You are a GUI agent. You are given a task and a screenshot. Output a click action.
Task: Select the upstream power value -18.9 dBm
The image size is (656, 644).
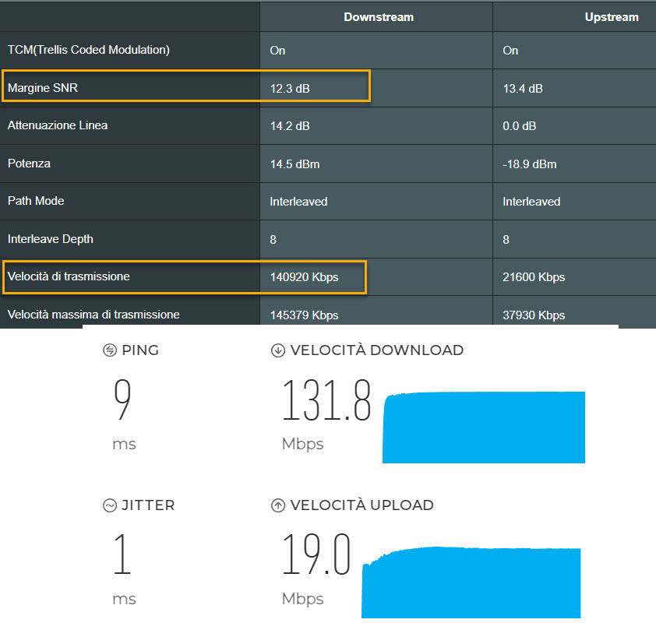click(530, 164)
